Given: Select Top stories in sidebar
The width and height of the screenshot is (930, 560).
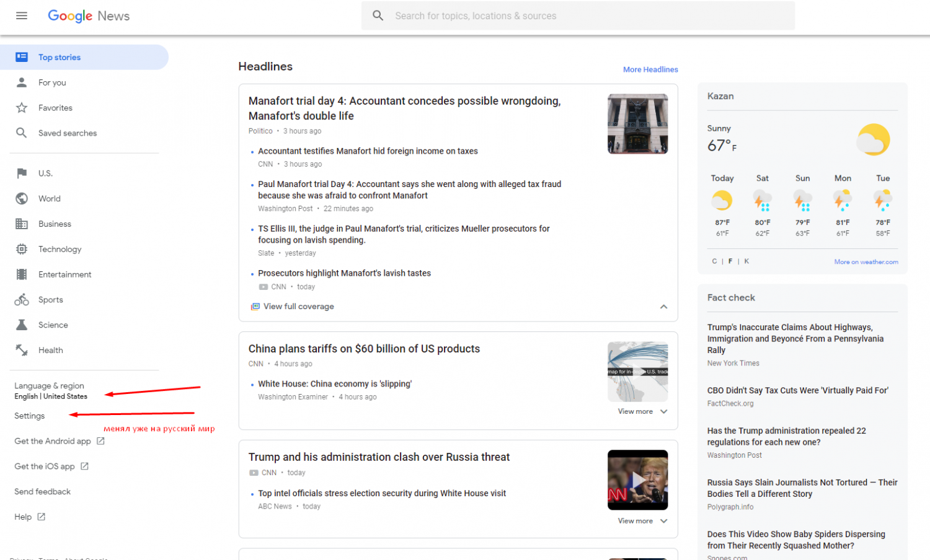Looking at the screenshot, I should tap(84, 57).
